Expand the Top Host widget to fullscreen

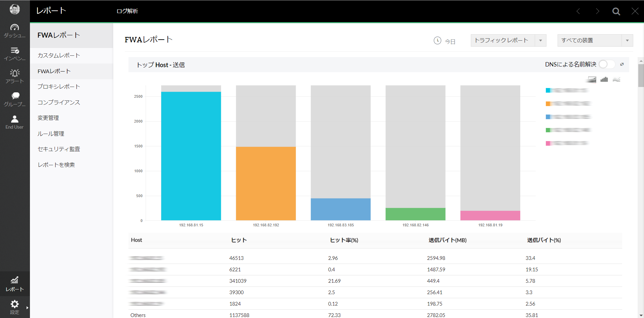click(x=622, y=64)
